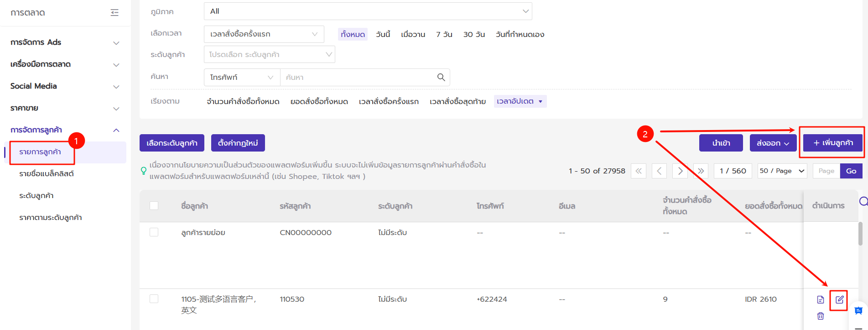Click the search magnifier icon
This screenshot has height=330, width=868.
441,77
